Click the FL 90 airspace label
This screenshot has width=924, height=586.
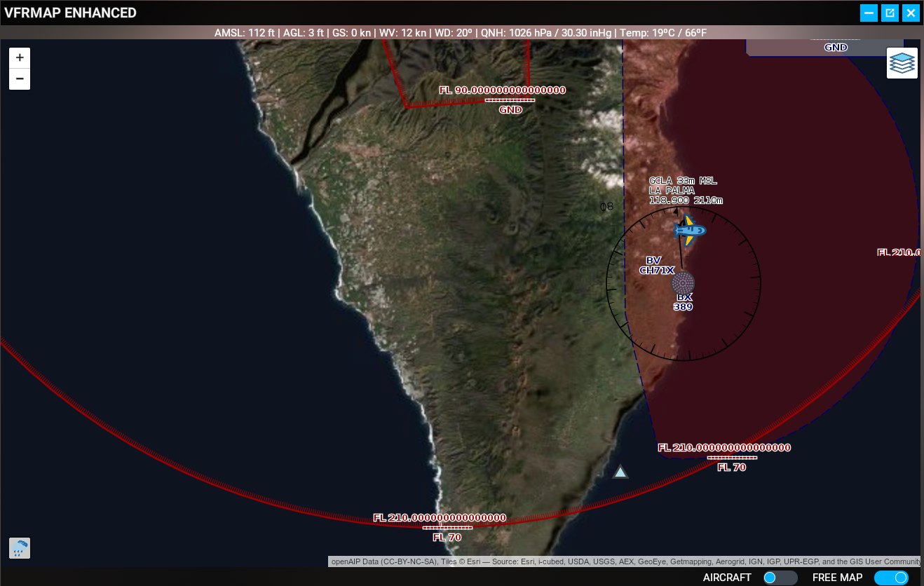[502, 90]
